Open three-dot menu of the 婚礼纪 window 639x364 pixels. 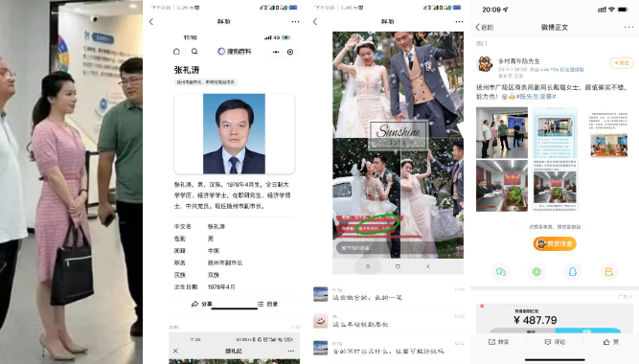tap(290, 351)
